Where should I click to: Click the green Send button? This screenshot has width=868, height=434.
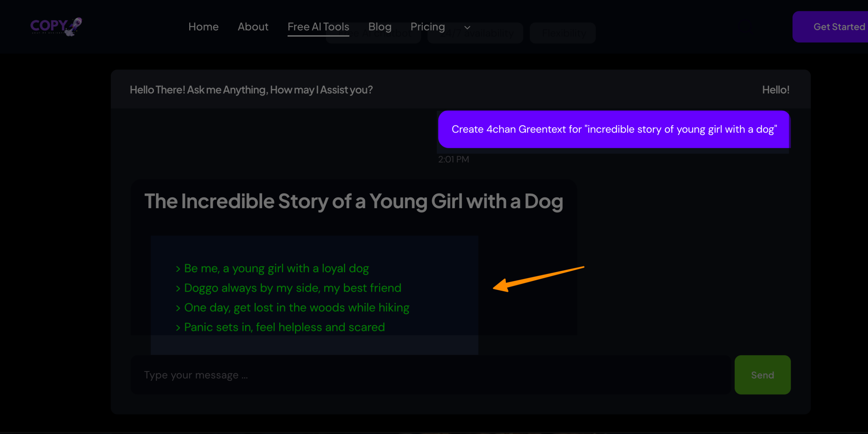pyautogui.click(x=762, y=375)
